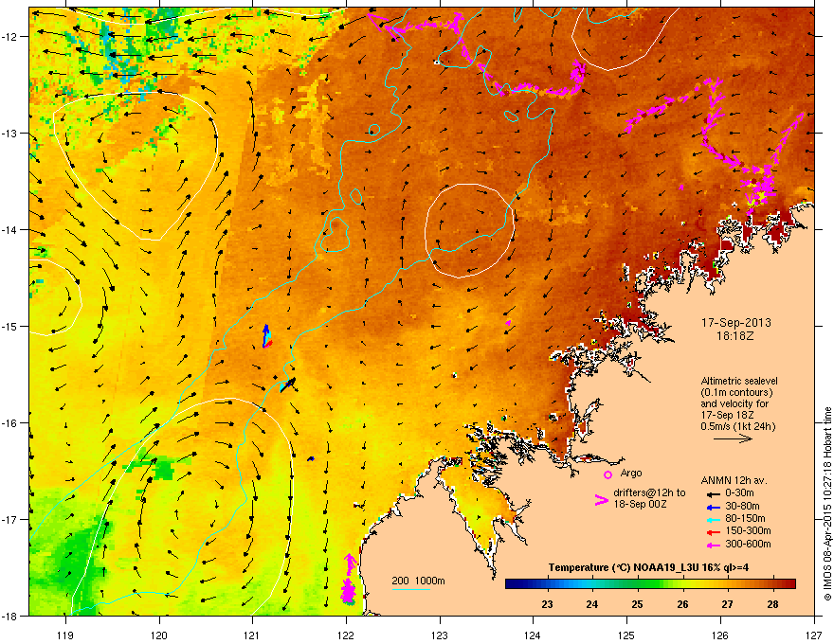Click the colorbar tick label '25'
The width and height of the screenshot is (834, 644).
[637, 604]
